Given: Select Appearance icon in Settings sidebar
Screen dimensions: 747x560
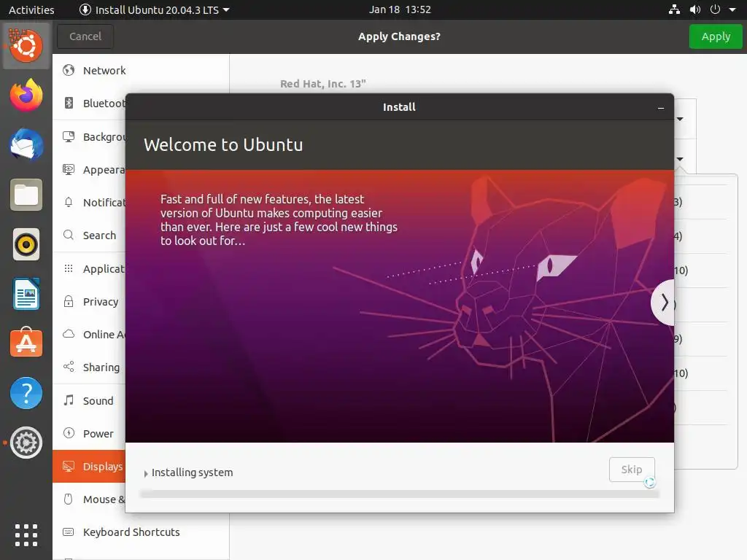Looking at the screenshot, I should pyautogui.click(x=69, y=169).
